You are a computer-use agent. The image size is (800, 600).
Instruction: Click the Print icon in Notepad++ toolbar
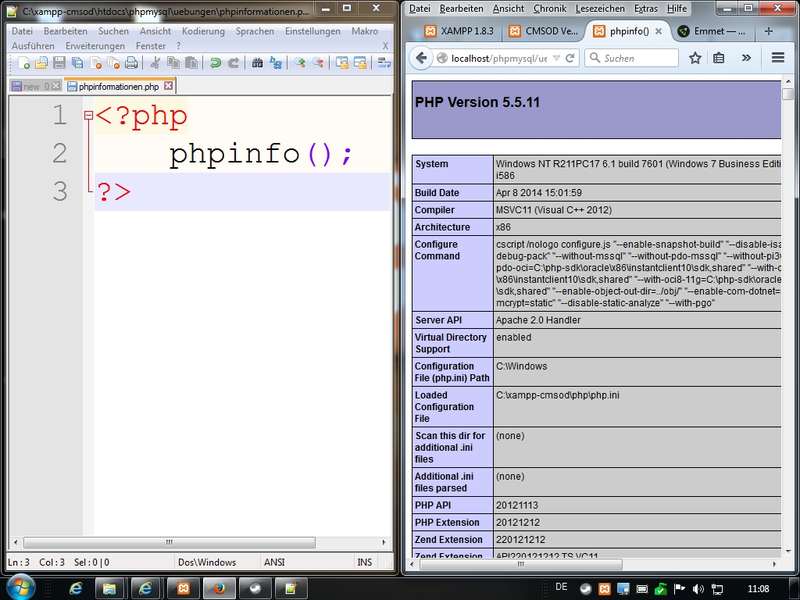[131, 63]
